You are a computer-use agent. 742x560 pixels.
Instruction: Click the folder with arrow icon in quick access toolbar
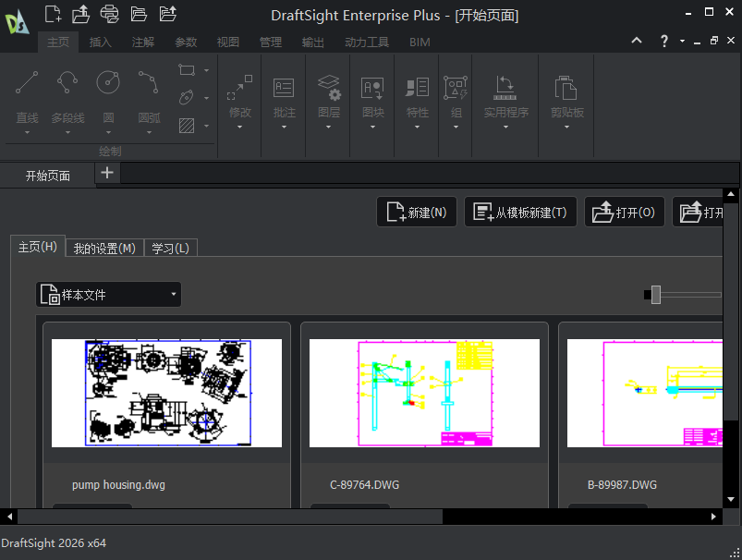168,14
